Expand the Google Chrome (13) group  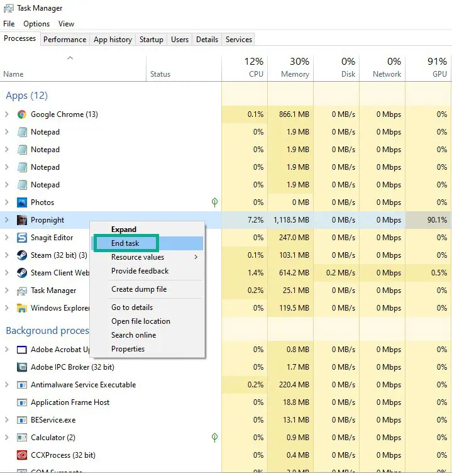pos(7,114)
